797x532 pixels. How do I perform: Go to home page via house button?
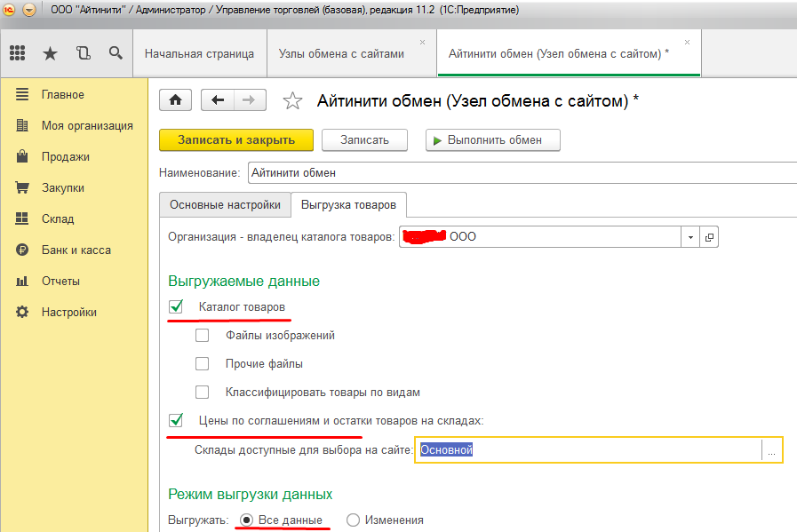coord(175,99)
